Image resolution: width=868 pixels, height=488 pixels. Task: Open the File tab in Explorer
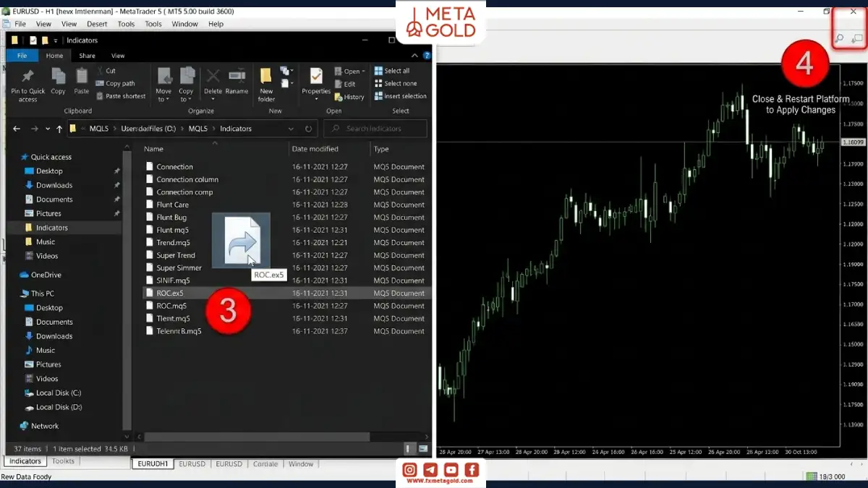pyautogui.click(x=22, y=56)
